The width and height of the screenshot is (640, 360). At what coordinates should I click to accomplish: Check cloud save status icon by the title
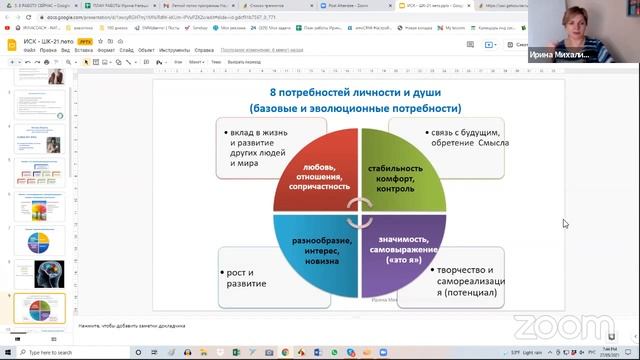(120, 41)
